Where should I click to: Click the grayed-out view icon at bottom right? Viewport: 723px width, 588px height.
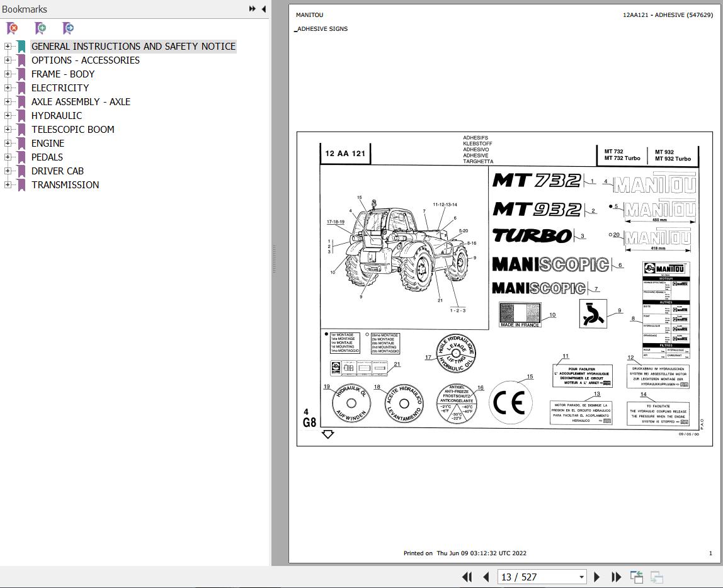[657, 577]
